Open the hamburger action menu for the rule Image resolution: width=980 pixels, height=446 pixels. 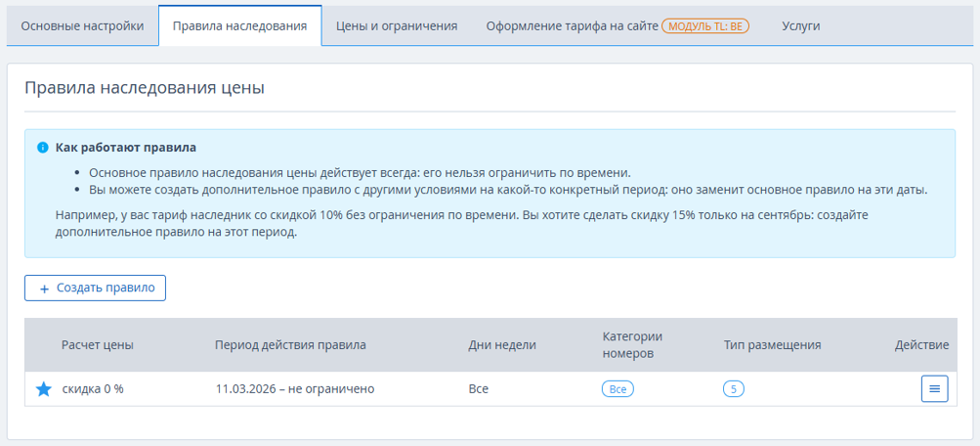tap(934, 389)
